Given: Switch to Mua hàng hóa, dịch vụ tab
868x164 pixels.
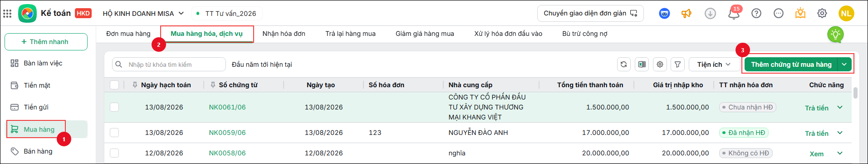Looking at the screenshot, I should point(206,34).
